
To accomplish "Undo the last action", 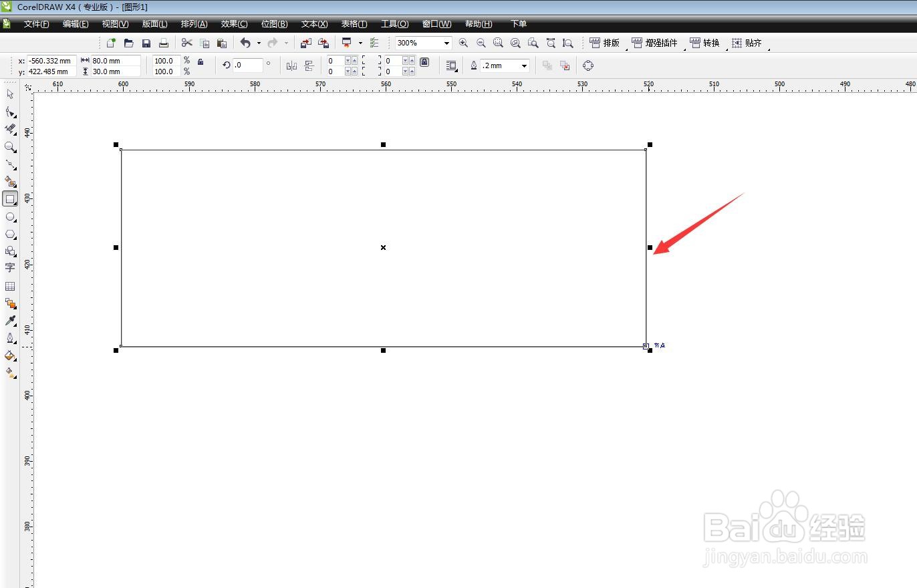I will click(x=245, y=43).
